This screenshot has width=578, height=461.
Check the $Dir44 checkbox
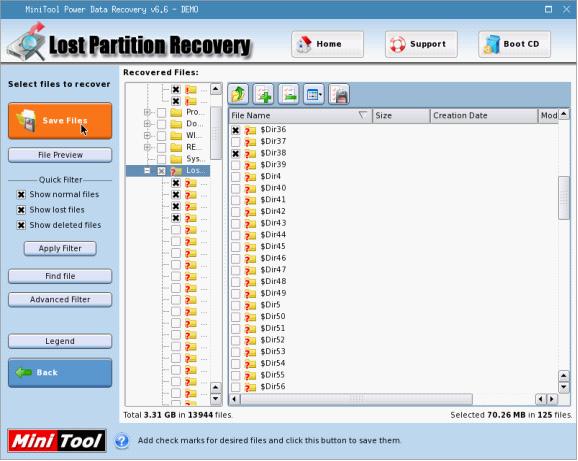coord(236,235)
